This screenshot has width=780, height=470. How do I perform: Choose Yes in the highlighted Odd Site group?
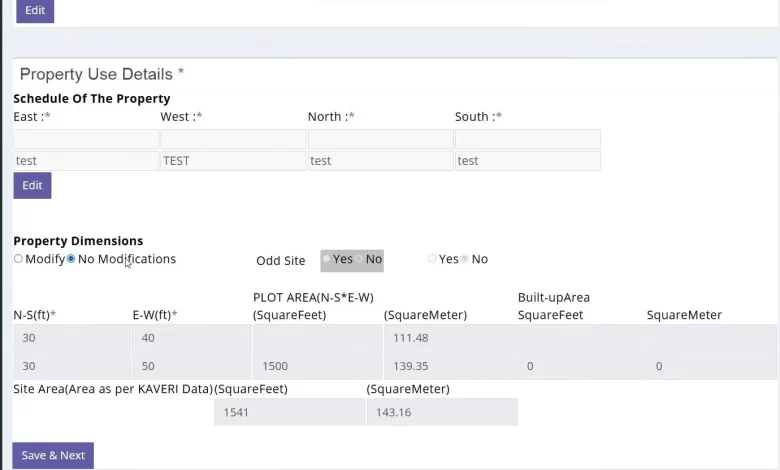point(326,259)
